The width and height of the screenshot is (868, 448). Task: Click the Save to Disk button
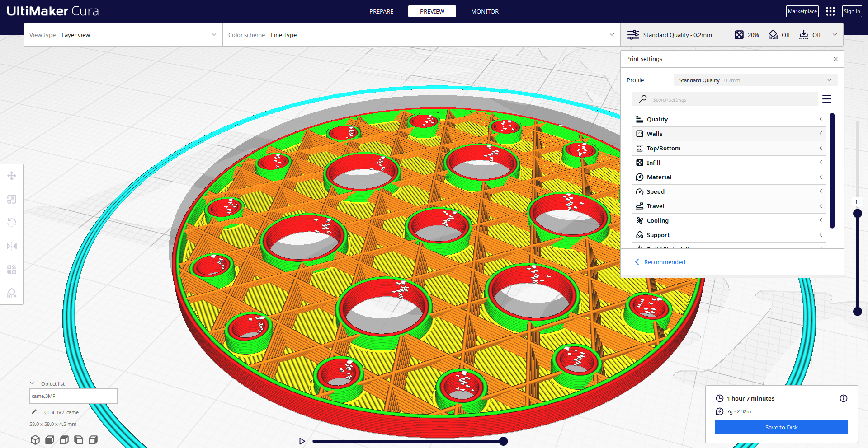coord(781,427)
